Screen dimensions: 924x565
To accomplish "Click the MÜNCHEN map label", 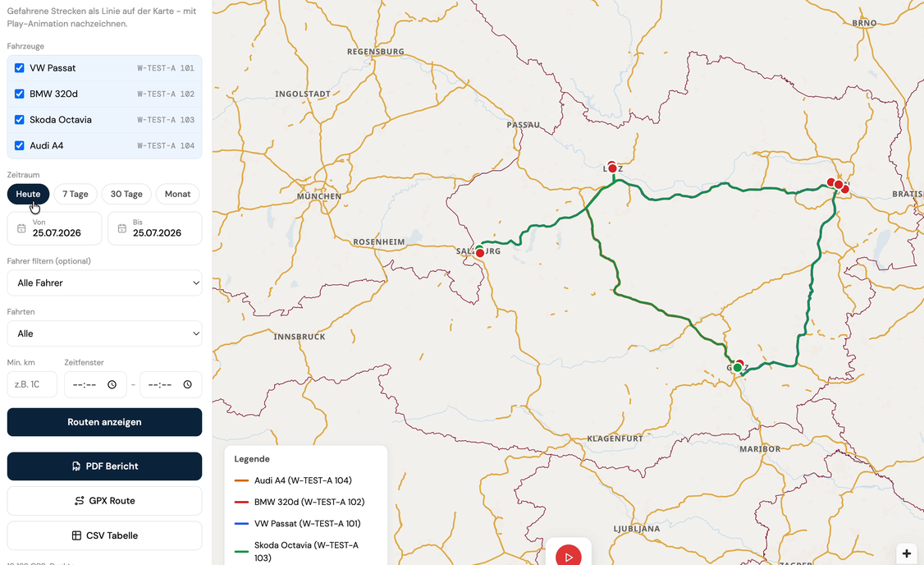I will click(x=318, y=196).
